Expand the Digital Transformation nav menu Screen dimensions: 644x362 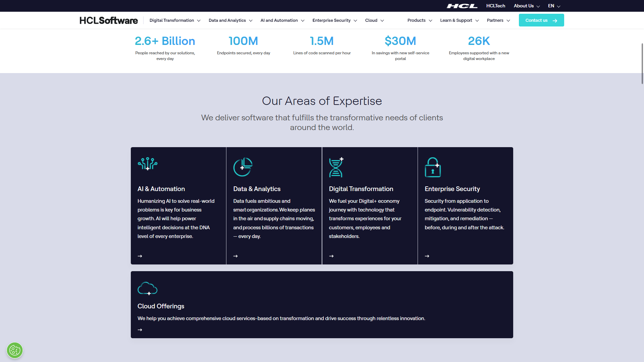point(175,20)
